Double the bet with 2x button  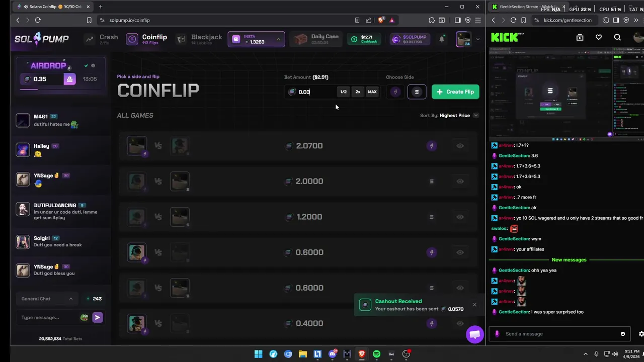point(358,92)
